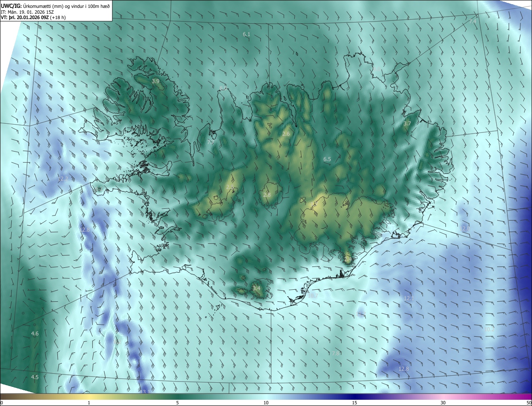Click the UWC/IG Úrkomumætti map title
Screen dimensions: 532x406
point(55,6)
